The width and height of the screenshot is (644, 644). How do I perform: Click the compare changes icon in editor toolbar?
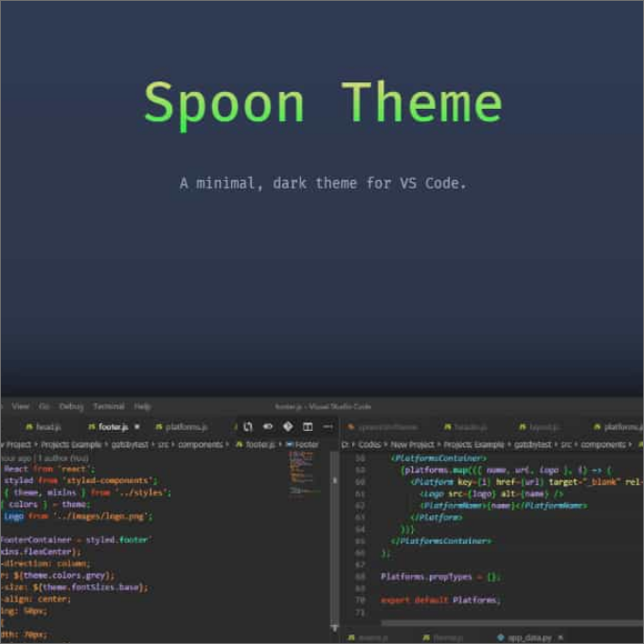[x=247, y=427]
